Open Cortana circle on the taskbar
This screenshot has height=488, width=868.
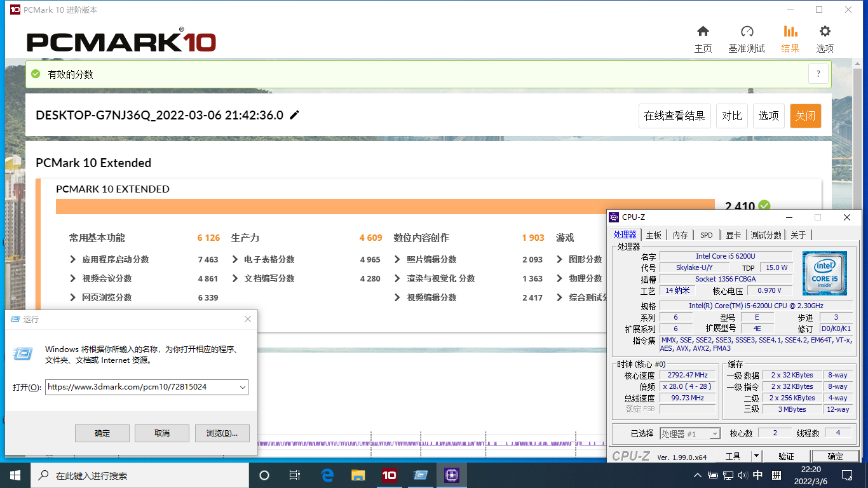tap(264, 475)
